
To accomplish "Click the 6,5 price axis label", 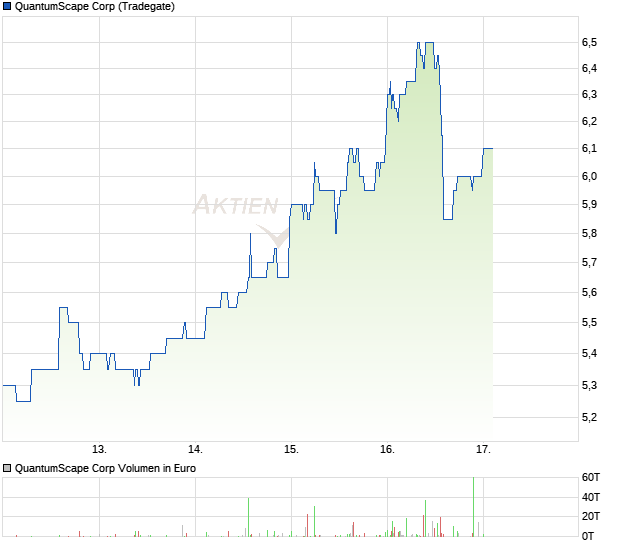I will (x=589, y=42).
